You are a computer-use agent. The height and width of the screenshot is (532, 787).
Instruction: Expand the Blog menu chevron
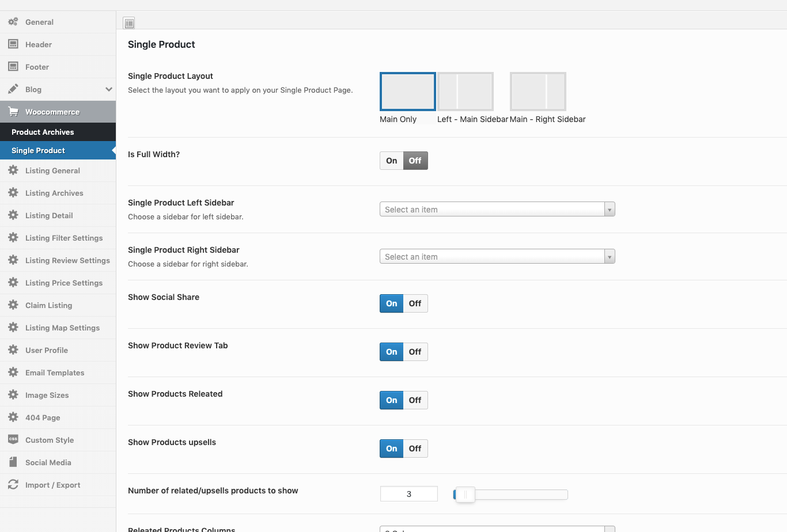coord(108,89)
